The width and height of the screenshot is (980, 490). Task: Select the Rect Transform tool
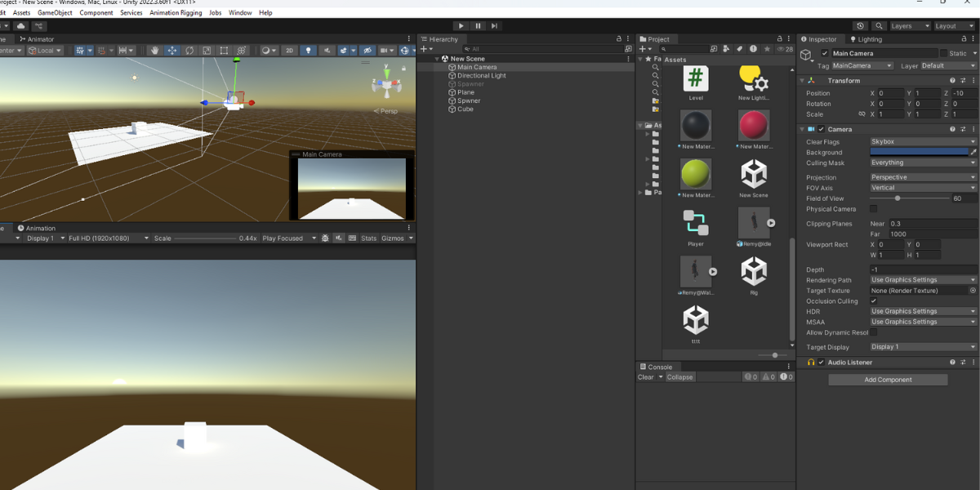[222, 51]
